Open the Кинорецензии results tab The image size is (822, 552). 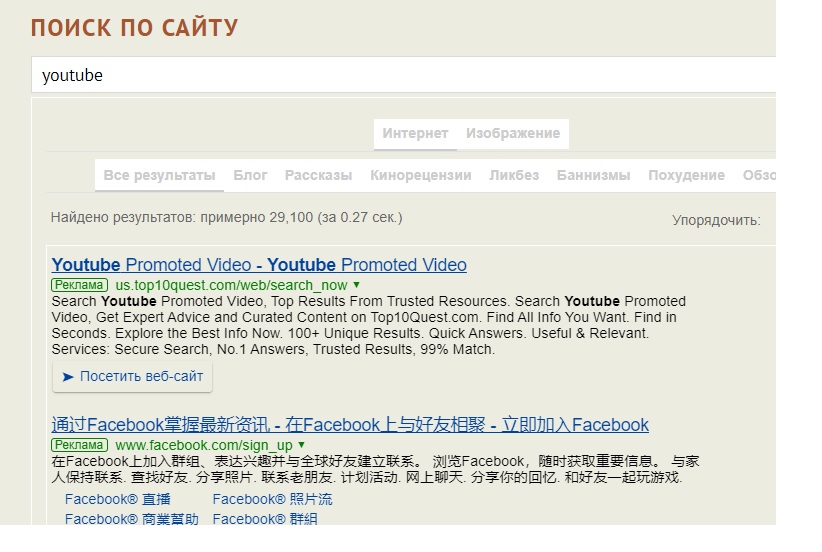[x=420, y=176]
